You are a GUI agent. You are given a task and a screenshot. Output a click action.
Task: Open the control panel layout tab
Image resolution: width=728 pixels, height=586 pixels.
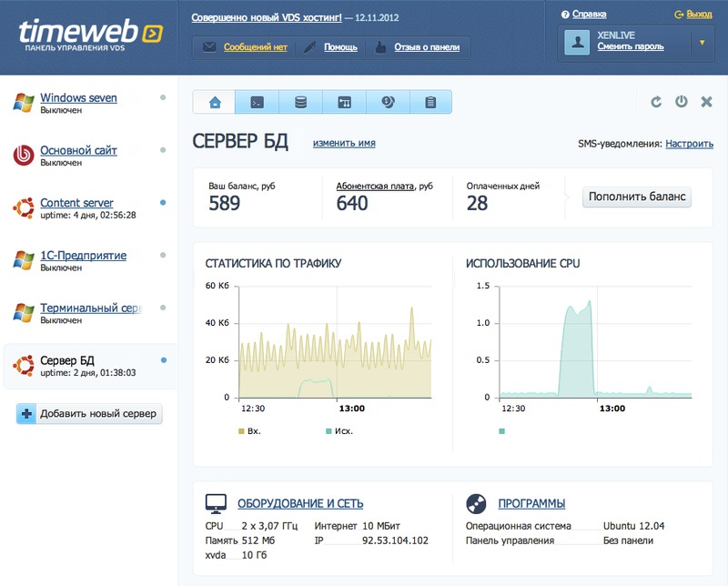(x=344, y=102)
